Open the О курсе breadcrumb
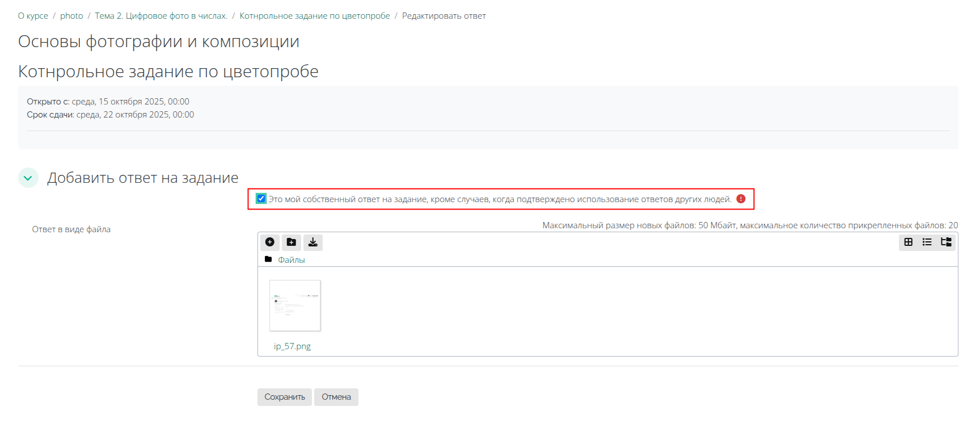980x423 pixels. 33,16
